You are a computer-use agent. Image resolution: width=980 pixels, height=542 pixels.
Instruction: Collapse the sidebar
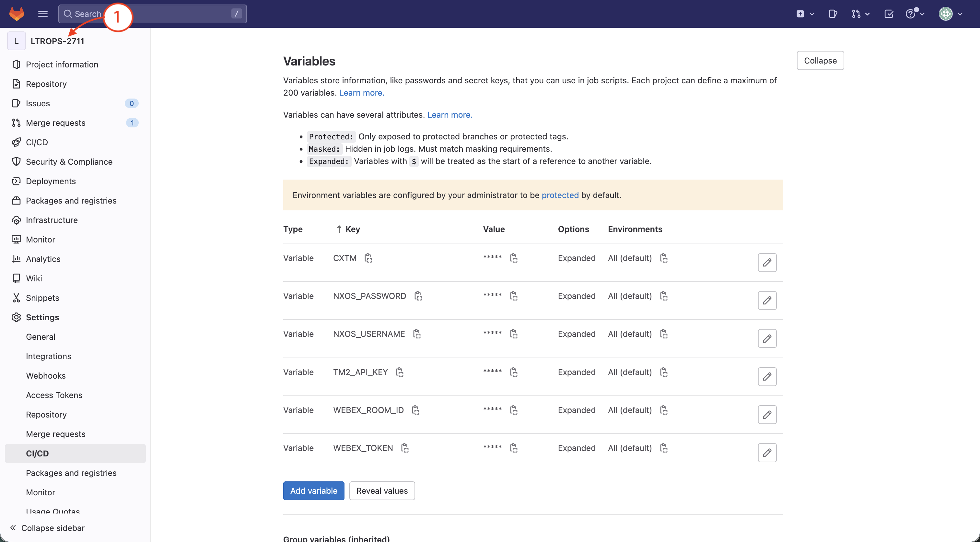point(48,527)
